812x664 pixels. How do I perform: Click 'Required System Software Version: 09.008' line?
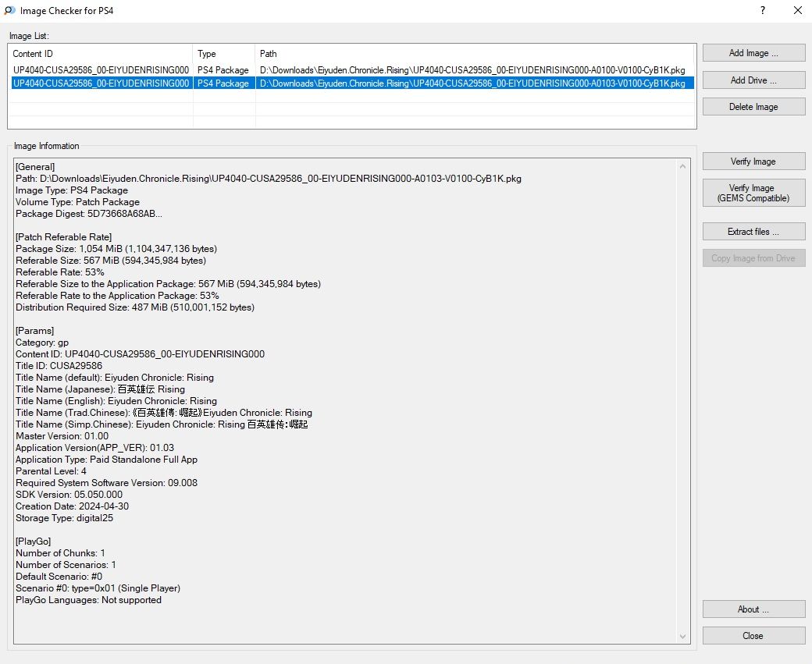pos(106,483)
